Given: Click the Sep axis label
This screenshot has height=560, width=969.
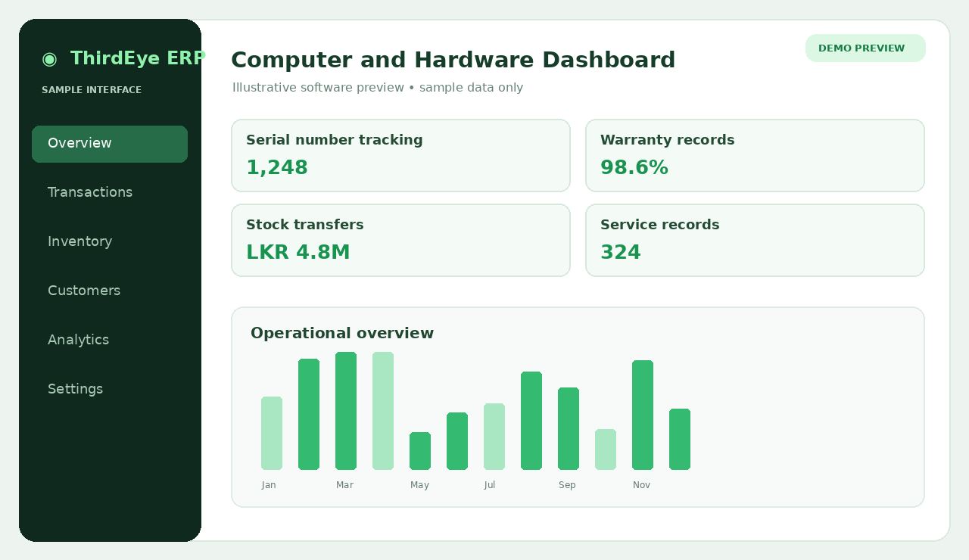Looking at the screenshot, I should pos(567,485).
